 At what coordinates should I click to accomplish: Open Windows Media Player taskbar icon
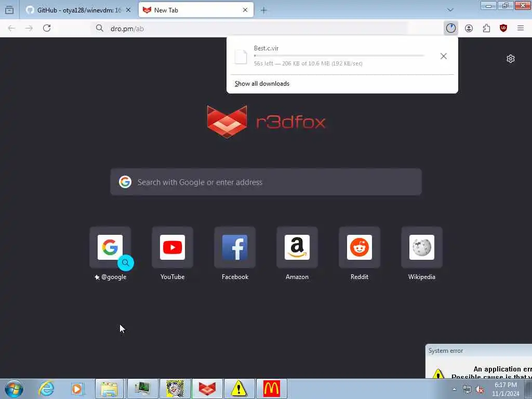point(77,389)
